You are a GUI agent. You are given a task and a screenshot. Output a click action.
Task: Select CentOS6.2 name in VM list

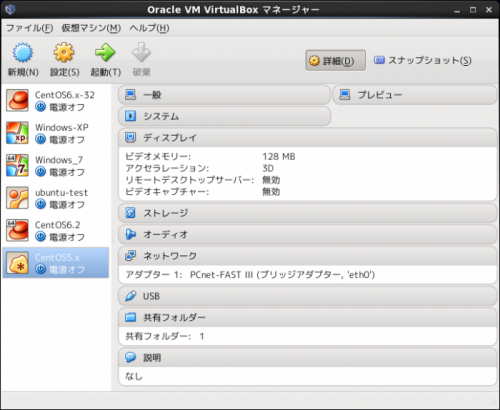57,225
